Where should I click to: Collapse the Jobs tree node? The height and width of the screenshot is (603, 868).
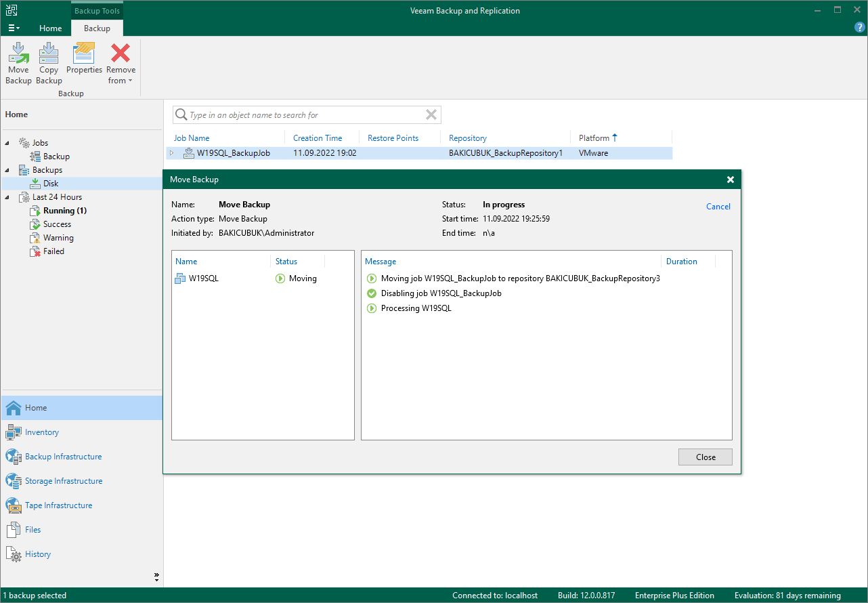pos(8,143)
